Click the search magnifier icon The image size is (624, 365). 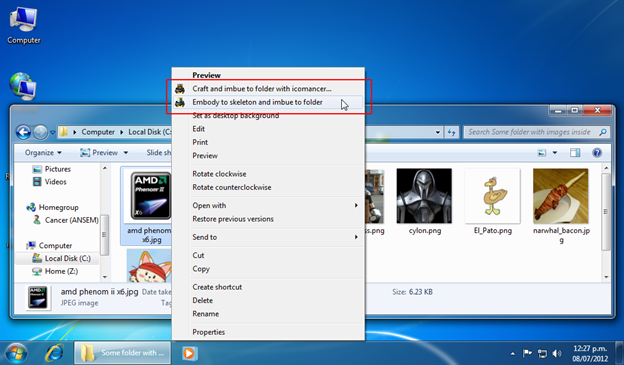(x=603, y=132)
